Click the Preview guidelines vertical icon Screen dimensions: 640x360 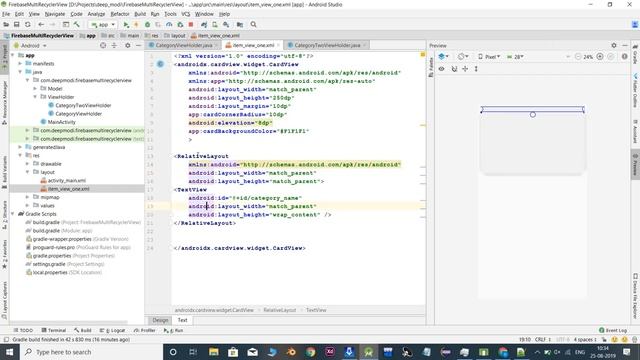click(476, 69)
